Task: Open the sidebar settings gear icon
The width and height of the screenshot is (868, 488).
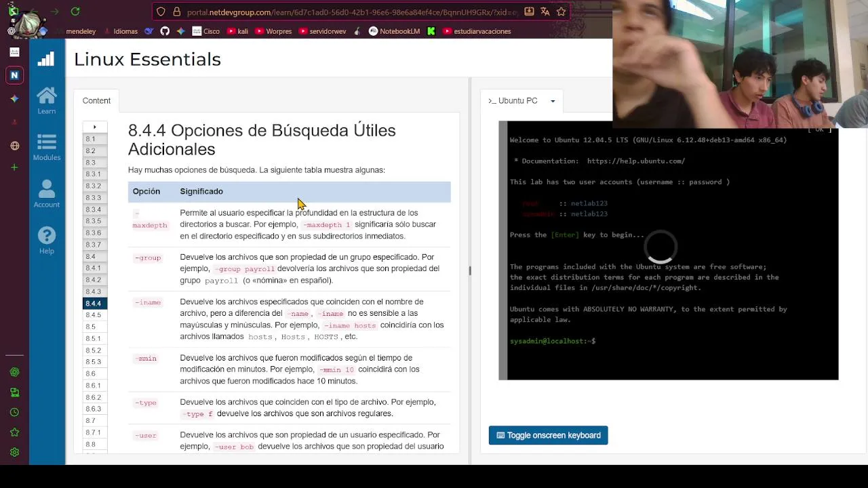Action: point(14,452)
